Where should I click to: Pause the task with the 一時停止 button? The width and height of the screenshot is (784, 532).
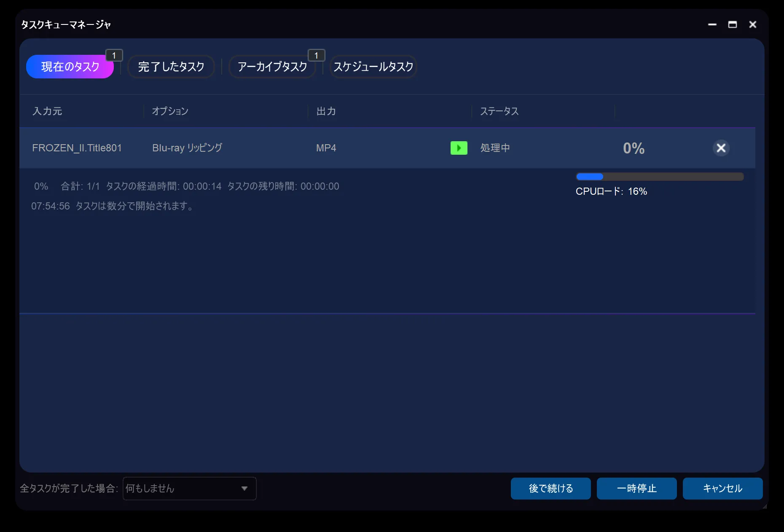tap(636, 489)
